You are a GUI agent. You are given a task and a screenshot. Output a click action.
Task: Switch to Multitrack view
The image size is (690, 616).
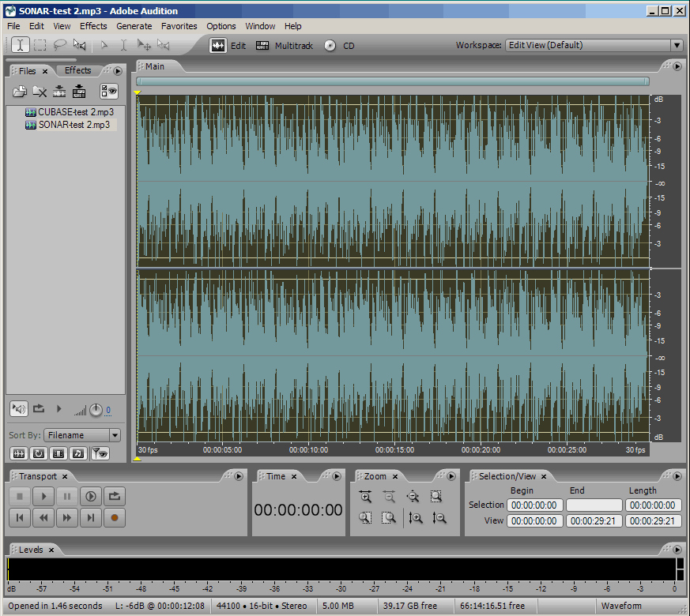click(285, 46)
